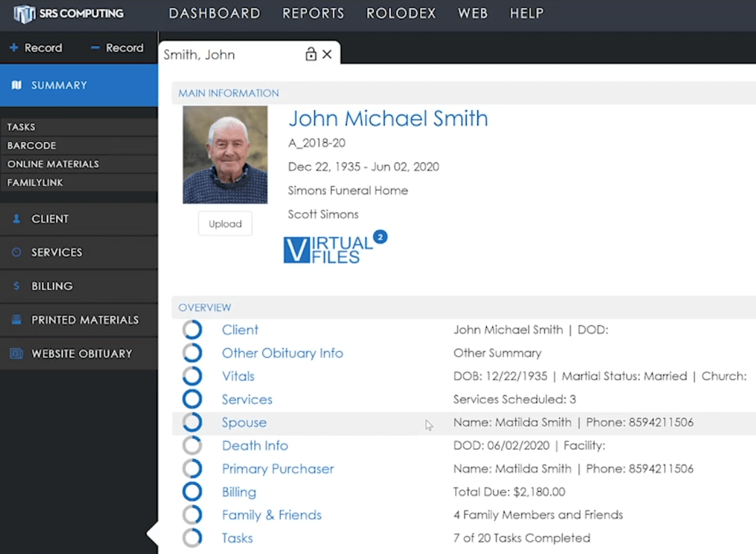Click the Tasks progress circle in overview
This screenshot has width=756, height=554.
click(192, 538)
